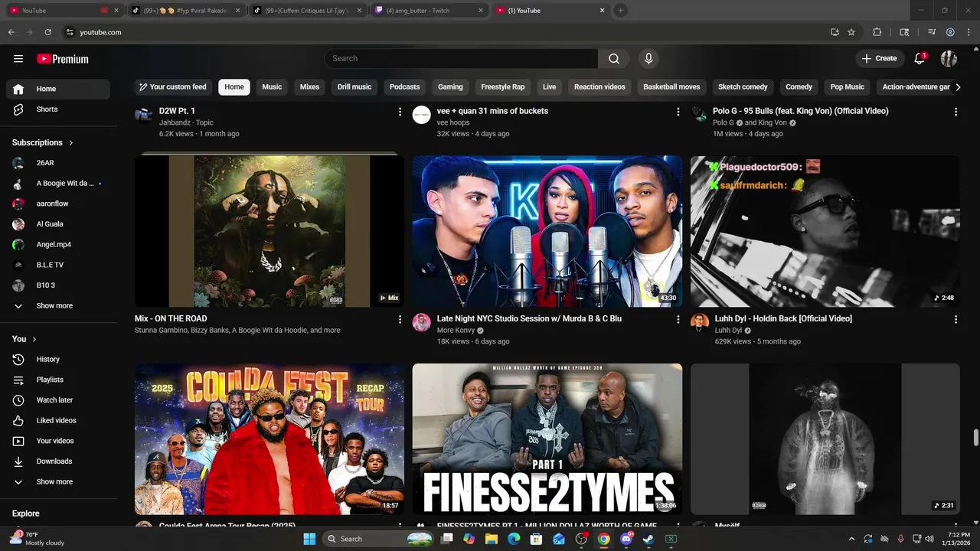
Task: Play the Coulda Fest Recap Tour thumbnail
Action: pos(269,439)
